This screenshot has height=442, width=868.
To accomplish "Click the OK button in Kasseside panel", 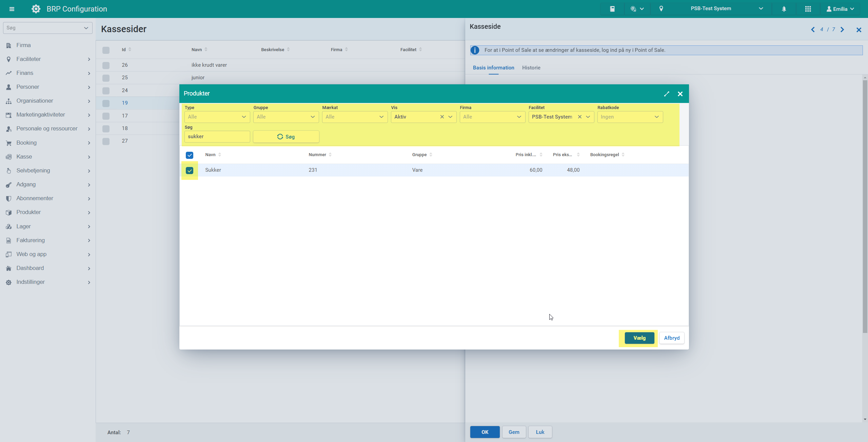I will pos(485,432).
